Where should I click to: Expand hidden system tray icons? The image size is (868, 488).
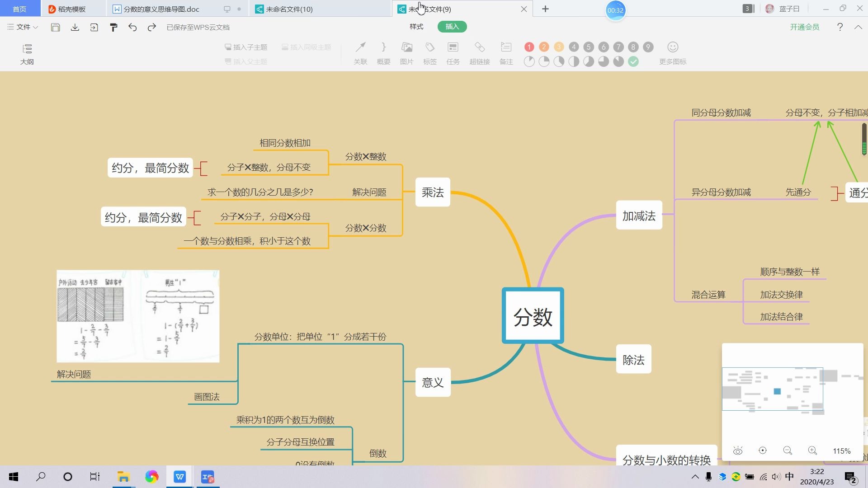(695, 477)
